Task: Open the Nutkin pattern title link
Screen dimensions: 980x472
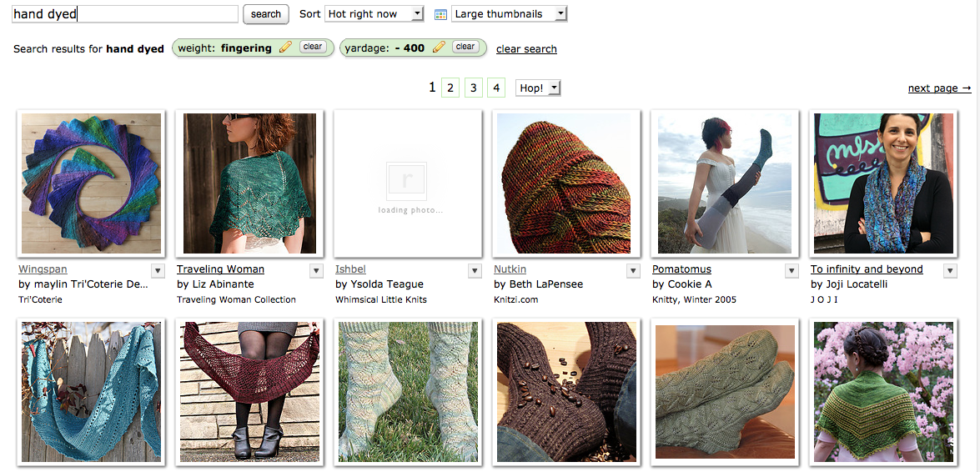Action: (x=510, y=269)
